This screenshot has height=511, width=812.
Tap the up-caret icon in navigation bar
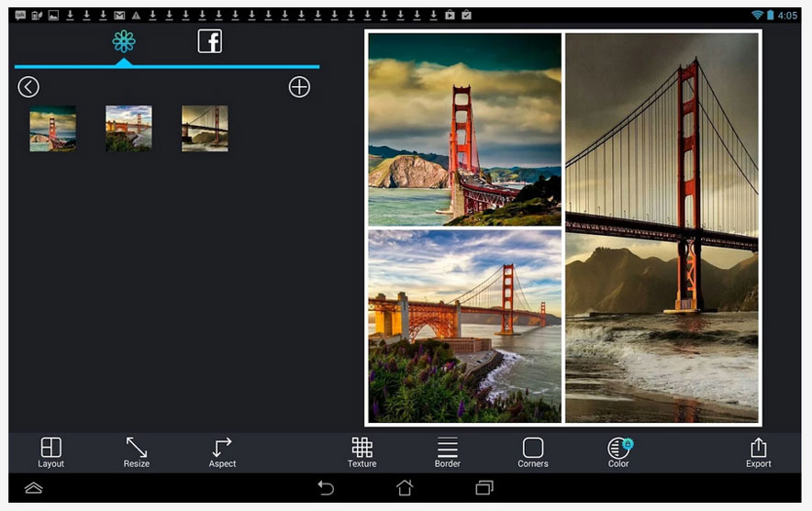click(34, 488)
